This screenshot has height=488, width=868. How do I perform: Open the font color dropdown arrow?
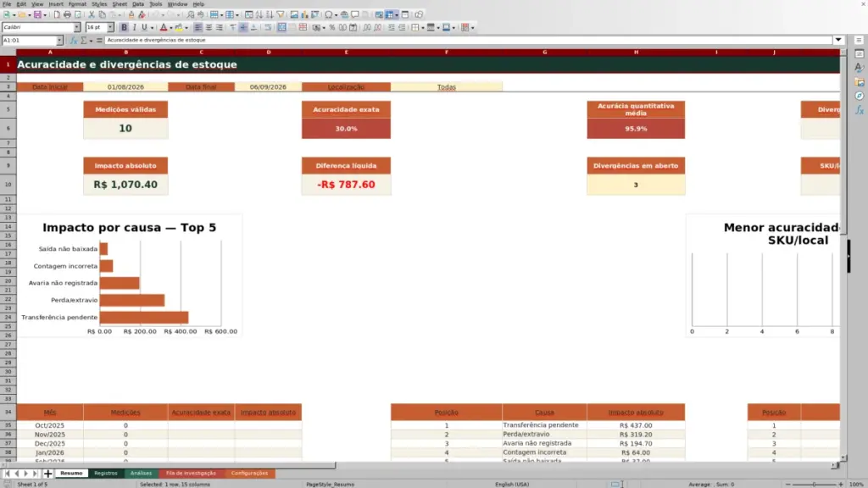(x=171, y=28)
